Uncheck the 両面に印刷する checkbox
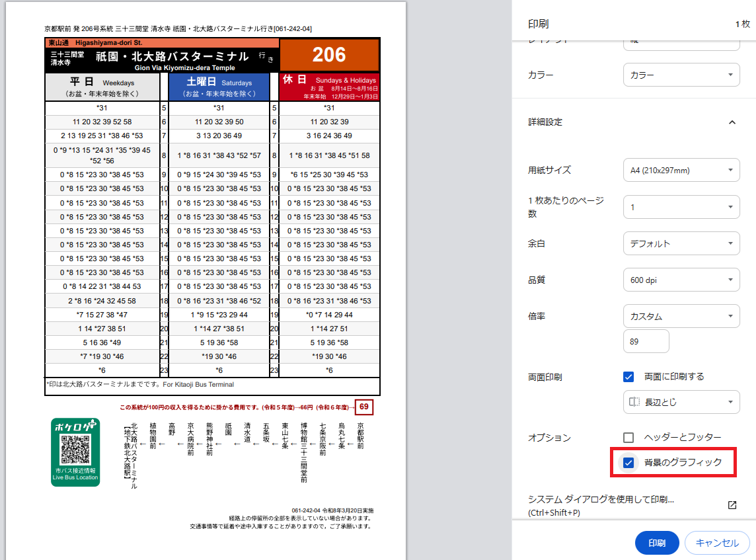 point(628,377)
